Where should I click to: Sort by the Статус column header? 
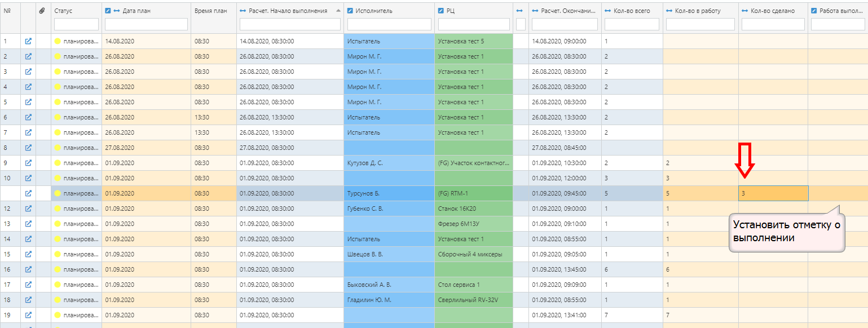(x=63, y=11)
